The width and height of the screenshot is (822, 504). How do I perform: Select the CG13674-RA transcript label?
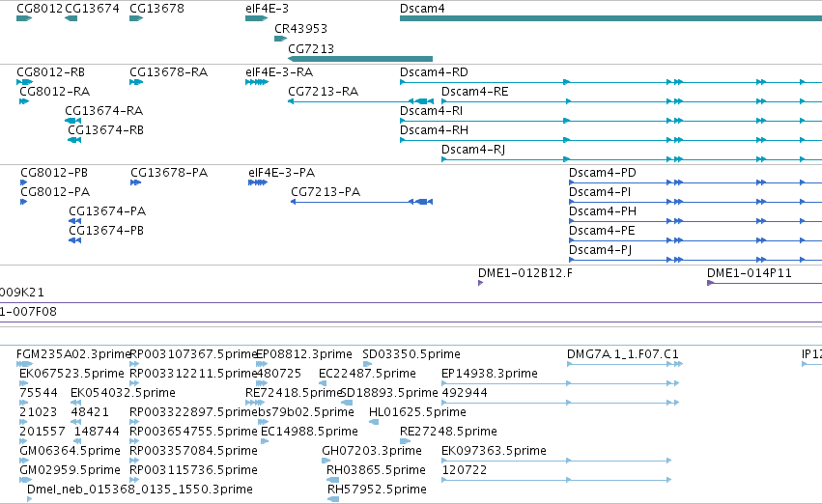pyautogui.click(x=103, y=110)
